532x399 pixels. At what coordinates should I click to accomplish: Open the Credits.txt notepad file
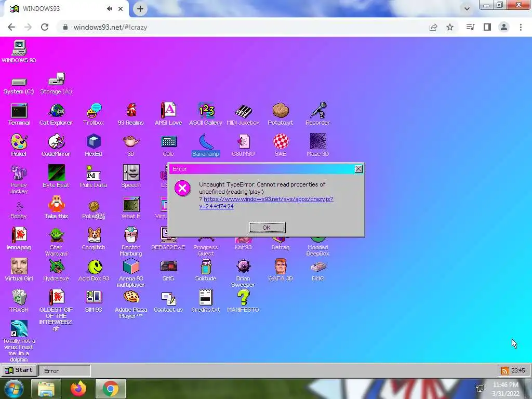[x=206, y=297]
